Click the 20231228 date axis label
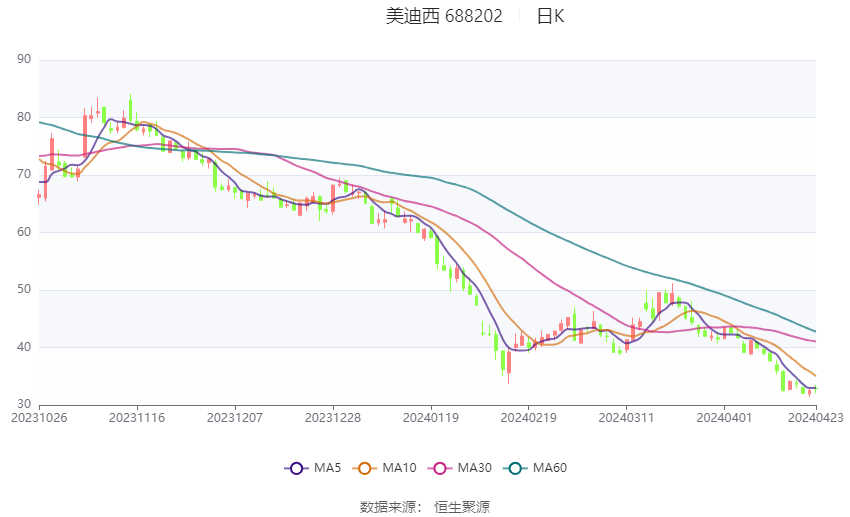The width and height of the screenshot is (850, 517). pos(333,418)
